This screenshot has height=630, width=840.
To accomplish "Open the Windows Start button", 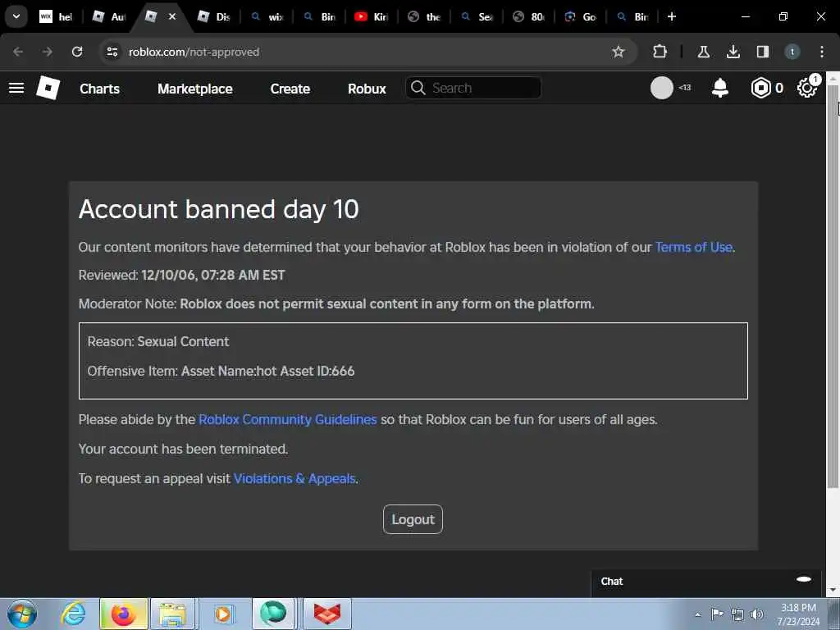I will (x=22, y=614).
